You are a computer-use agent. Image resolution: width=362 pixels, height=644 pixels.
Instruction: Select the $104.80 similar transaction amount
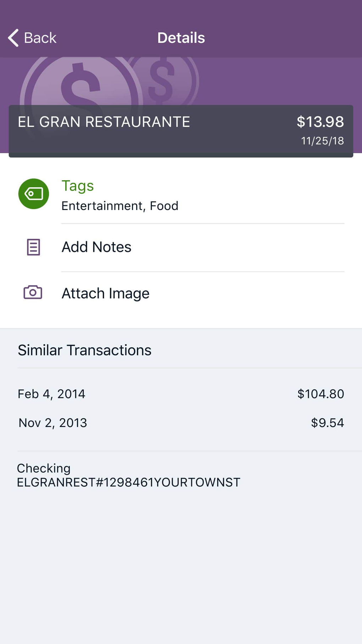[320, 394]
